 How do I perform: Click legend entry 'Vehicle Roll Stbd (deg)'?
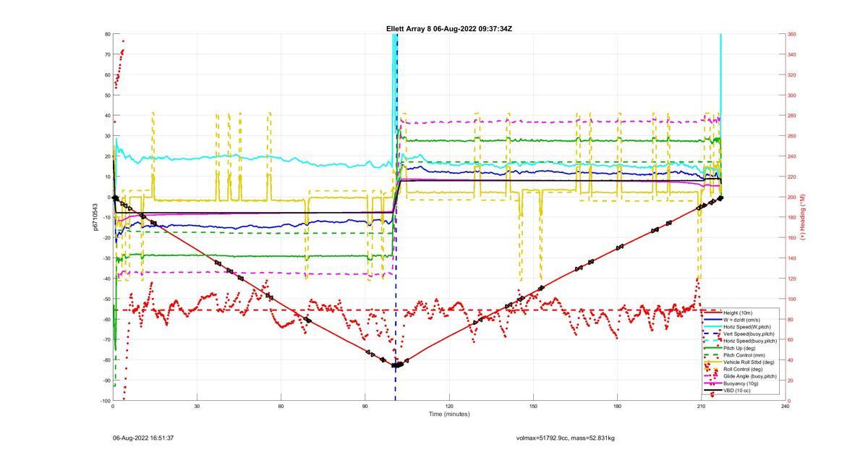pyautogui.click(x=749, y=362)
